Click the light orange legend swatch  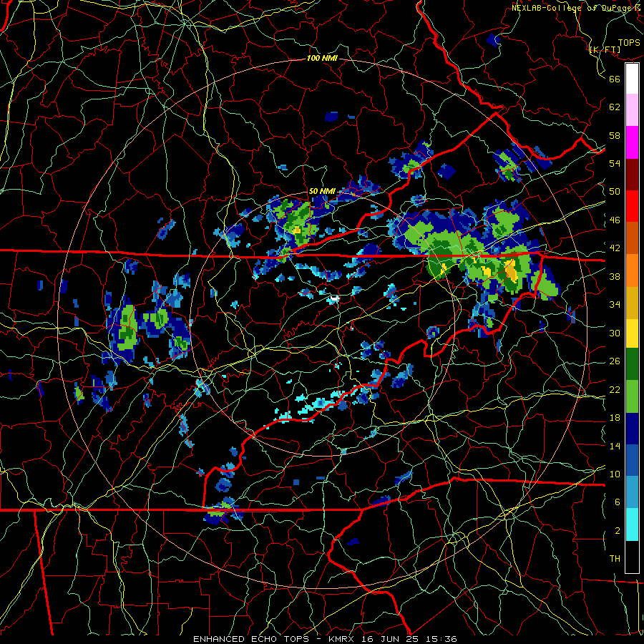632,270
